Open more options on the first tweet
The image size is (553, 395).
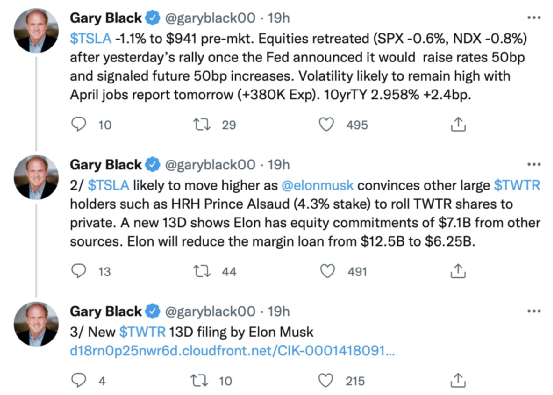(x=534, y=17)
